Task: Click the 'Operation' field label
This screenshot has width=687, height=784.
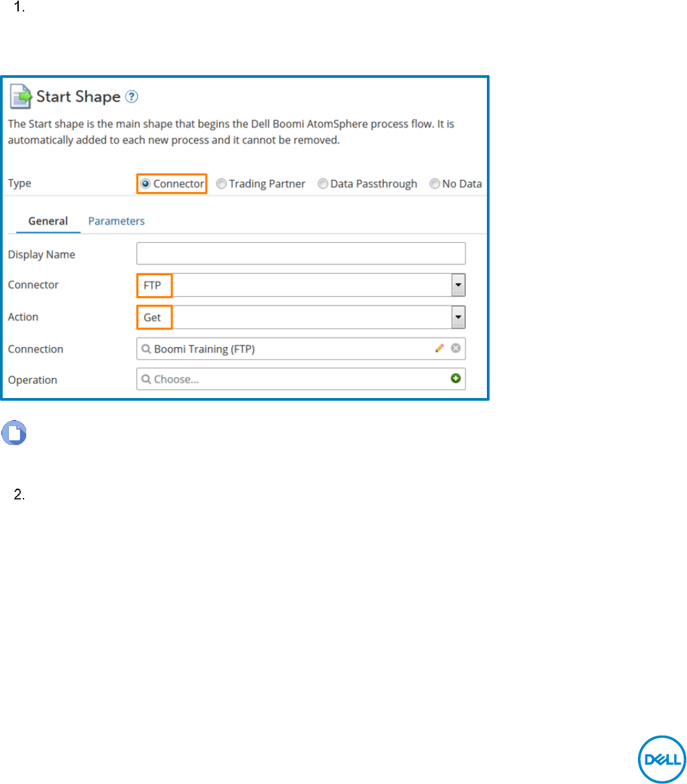Action: pyautogui.click(x=32, y=380)
